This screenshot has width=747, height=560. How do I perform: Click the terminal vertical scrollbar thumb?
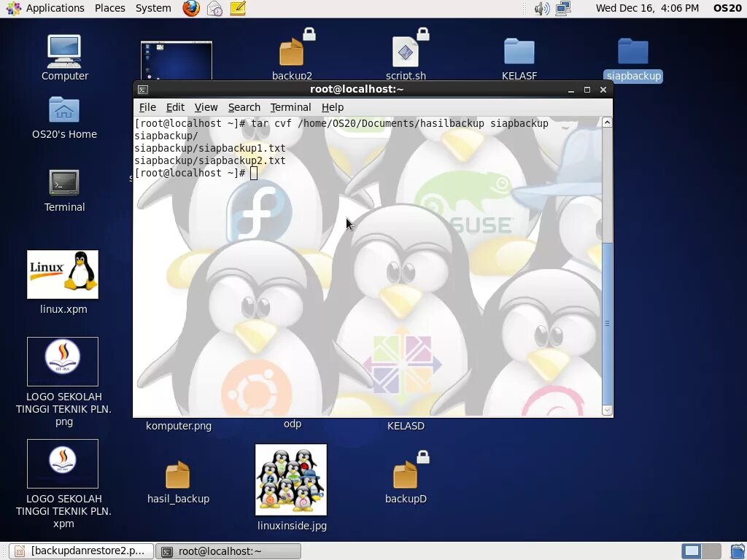[607, 323]
